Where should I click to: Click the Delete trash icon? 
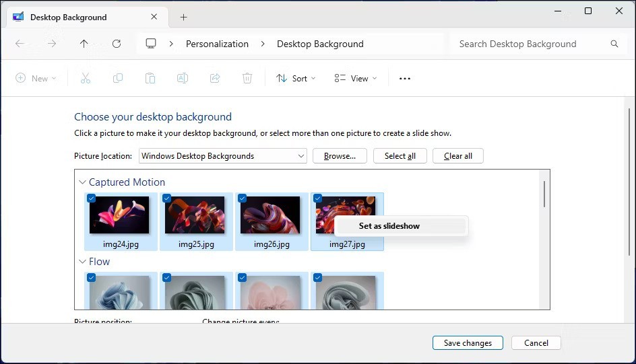coord(247,79)
